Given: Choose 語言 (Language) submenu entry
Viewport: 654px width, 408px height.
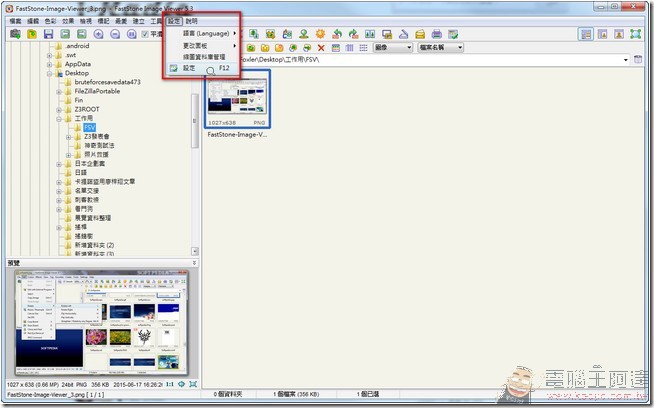Looking at the screenshot, I should pyautogui.click(x=202, y=33).
